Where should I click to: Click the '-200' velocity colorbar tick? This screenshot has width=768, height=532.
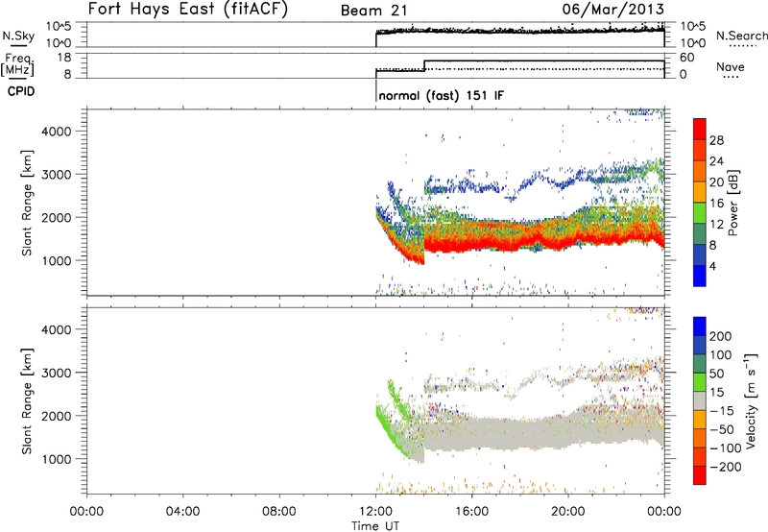click(726, 467)
